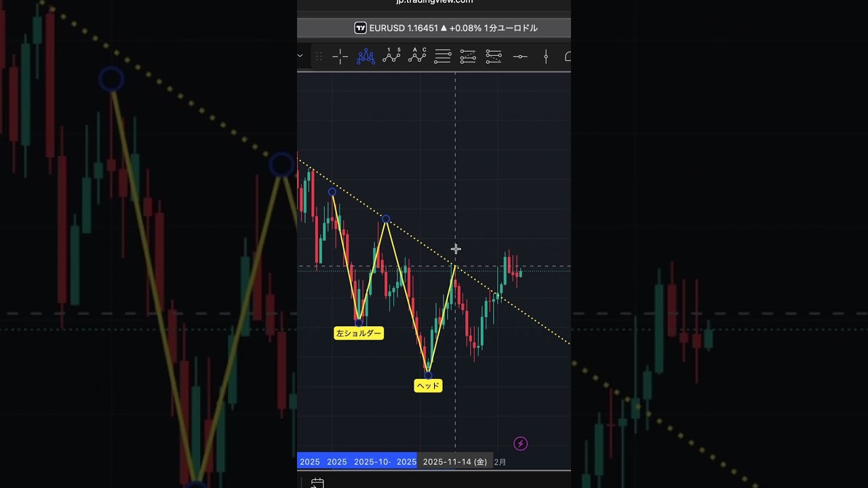Select the horizontal line tool

[x=520, y=57]
